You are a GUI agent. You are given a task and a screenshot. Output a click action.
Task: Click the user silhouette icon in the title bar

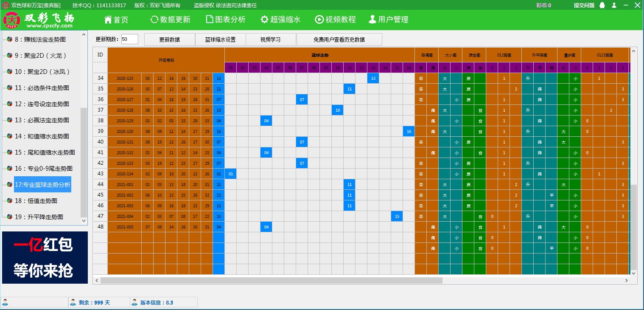pos(614,5)
